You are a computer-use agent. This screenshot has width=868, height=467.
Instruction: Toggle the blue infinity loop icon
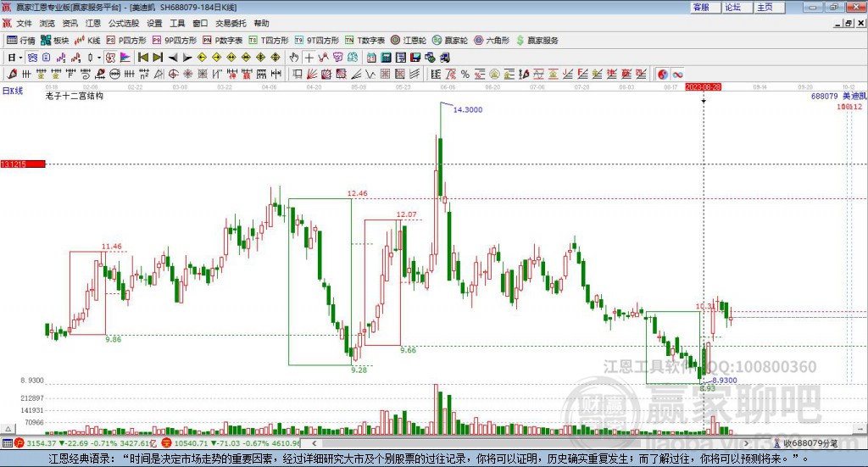coord(677,74)
